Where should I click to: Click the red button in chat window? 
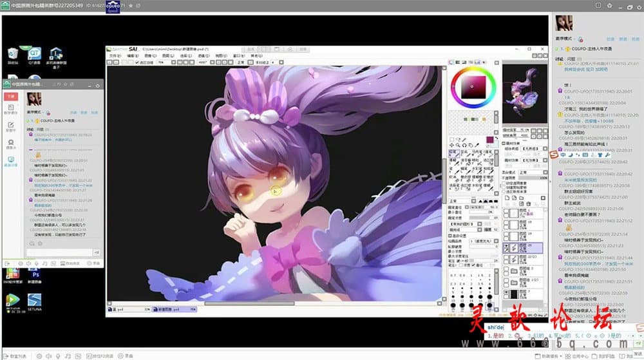[x=11, y=96]
